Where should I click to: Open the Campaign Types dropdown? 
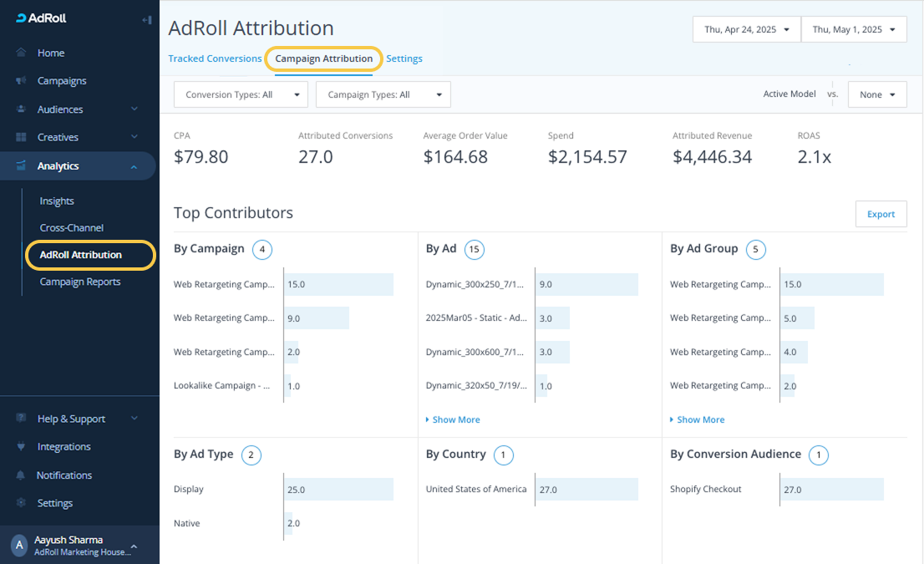tap(383, 94)
